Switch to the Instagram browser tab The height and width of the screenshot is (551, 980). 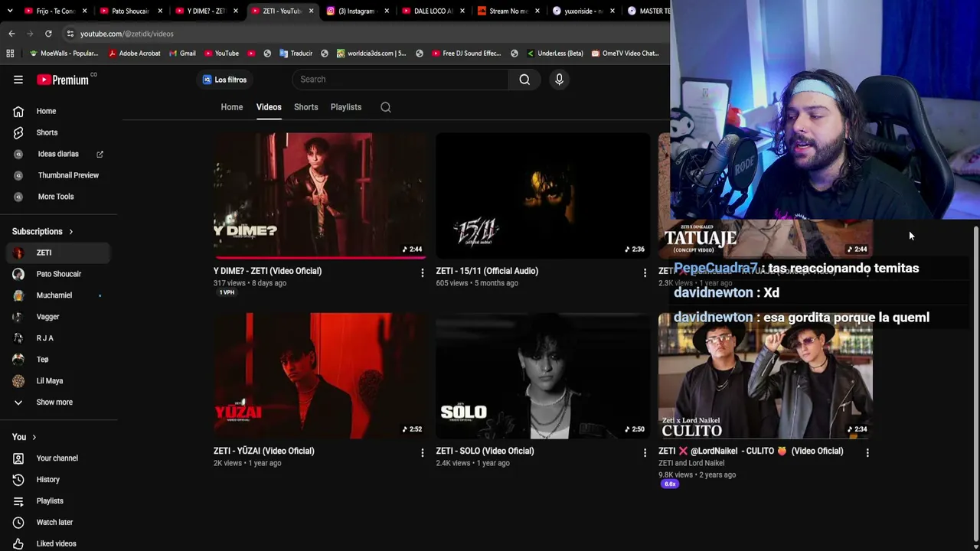[x=358, y=11]
